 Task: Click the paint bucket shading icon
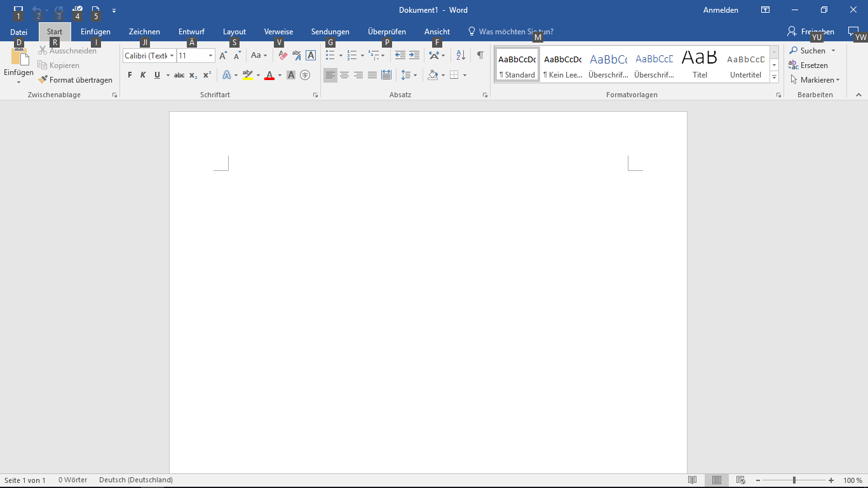click(x=433, y=75)
